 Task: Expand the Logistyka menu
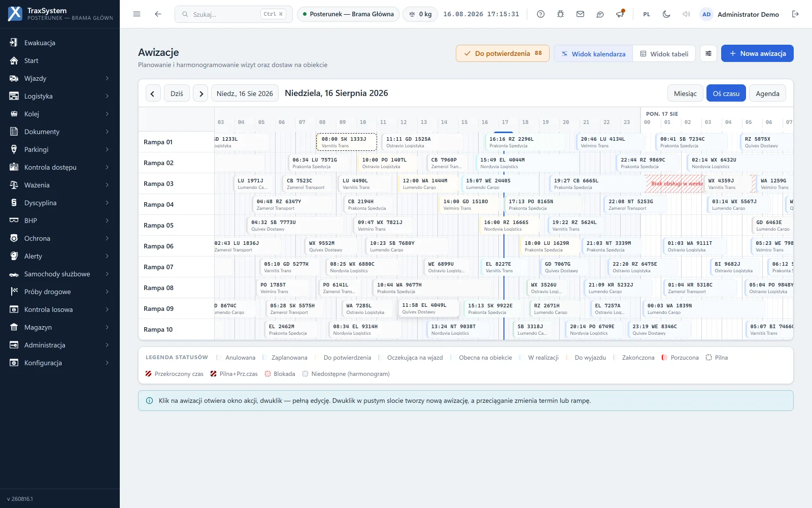click(x=60, y=96)
